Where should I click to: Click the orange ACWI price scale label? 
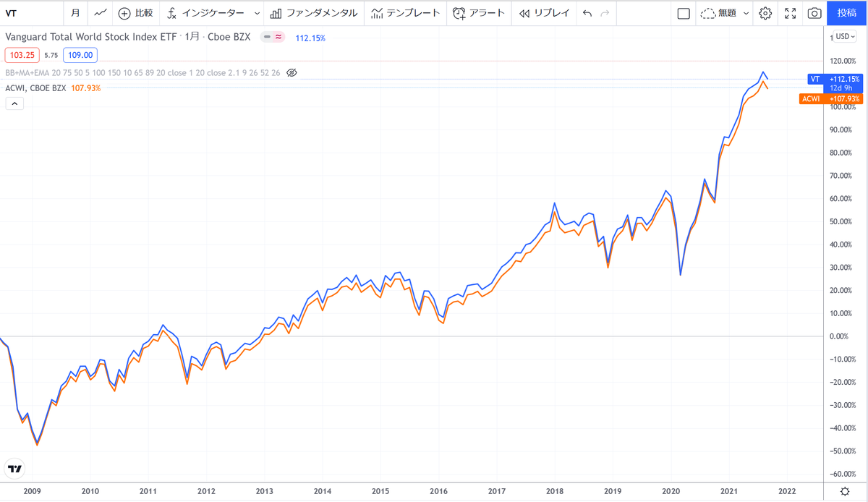click(831, 99)
